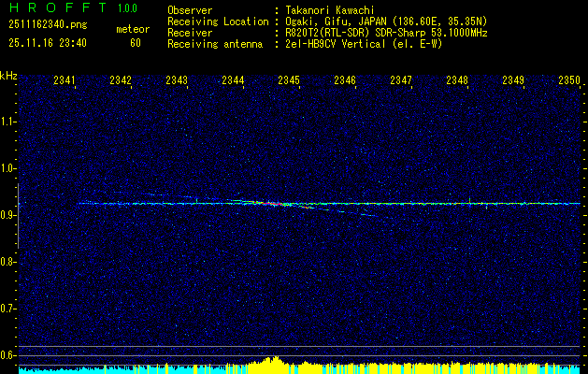Click the 0.6 kHz frequency axis label
This screenshot has width=588, height=374.
(8, 355)
